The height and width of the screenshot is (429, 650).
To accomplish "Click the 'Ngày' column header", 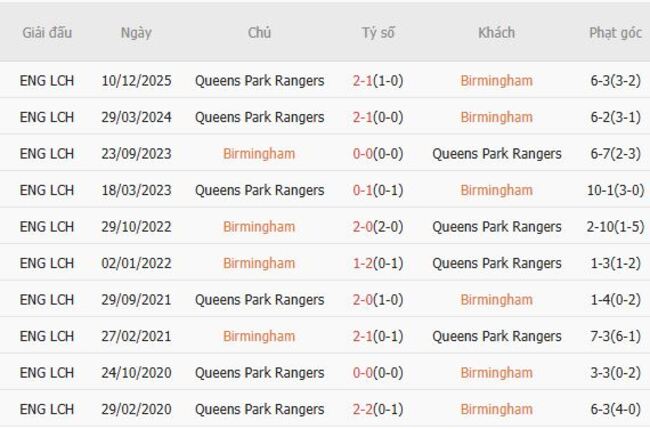I will pos(136,32).
